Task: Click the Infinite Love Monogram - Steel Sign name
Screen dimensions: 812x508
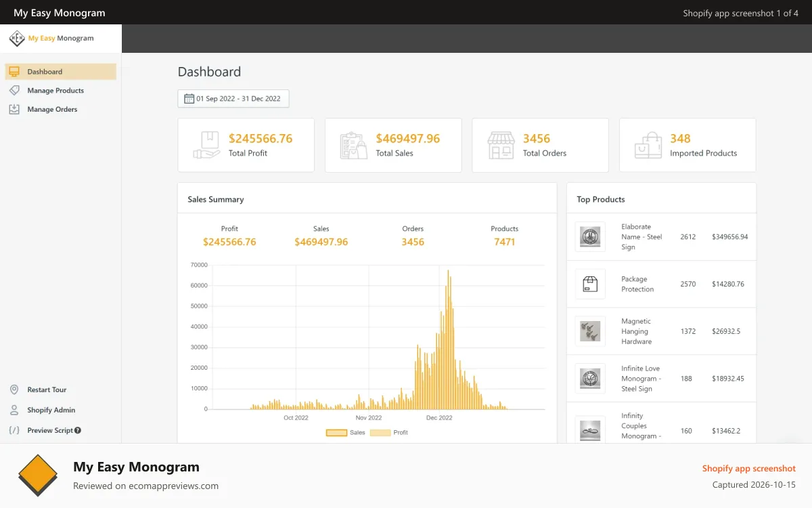Action: pyautogui.click(x=641, y=379)
